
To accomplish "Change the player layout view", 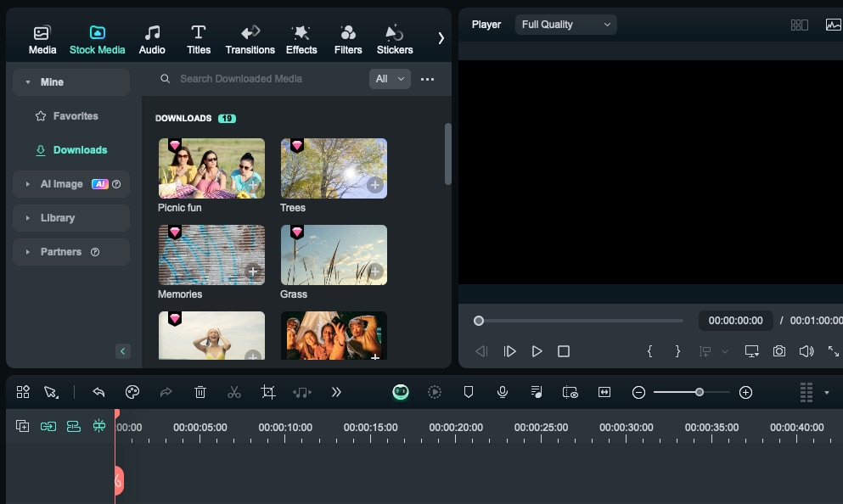I will (800, 25).
